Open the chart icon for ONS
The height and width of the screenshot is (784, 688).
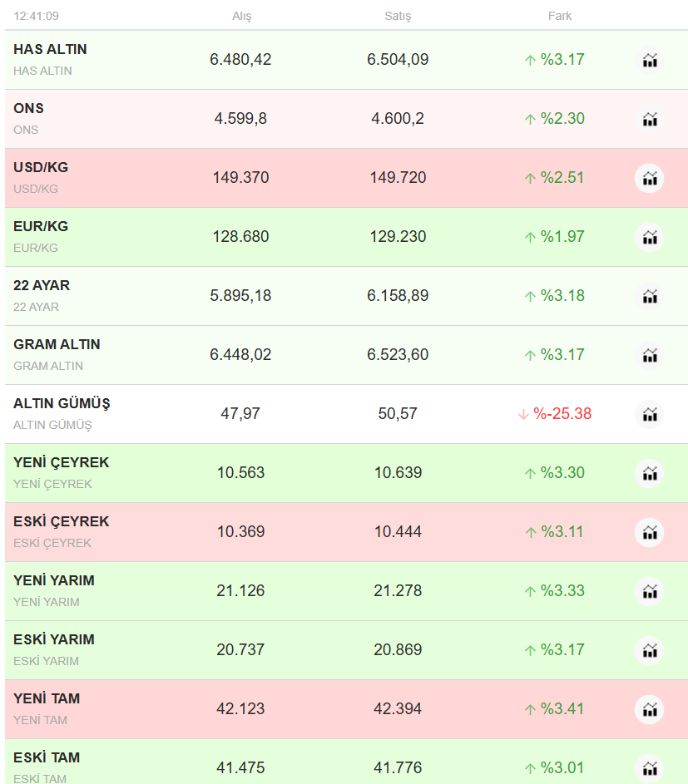point(650,119)
